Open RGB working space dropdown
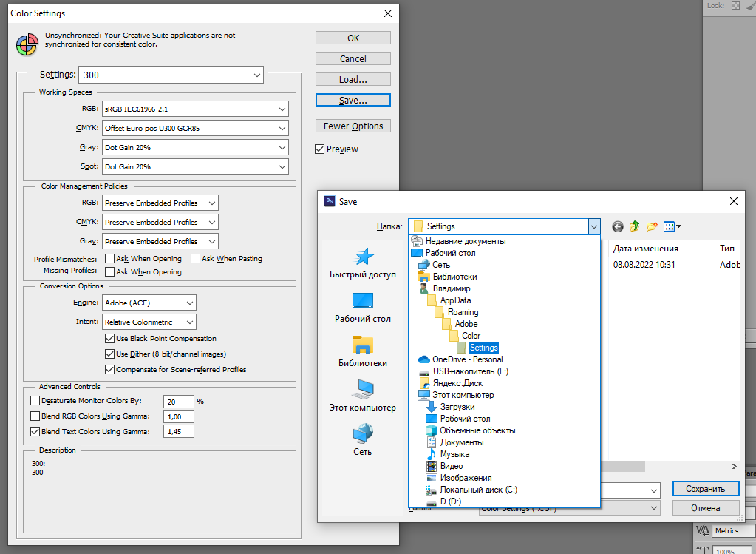Viewport: 756px width, 554px height. click(195, 109)
